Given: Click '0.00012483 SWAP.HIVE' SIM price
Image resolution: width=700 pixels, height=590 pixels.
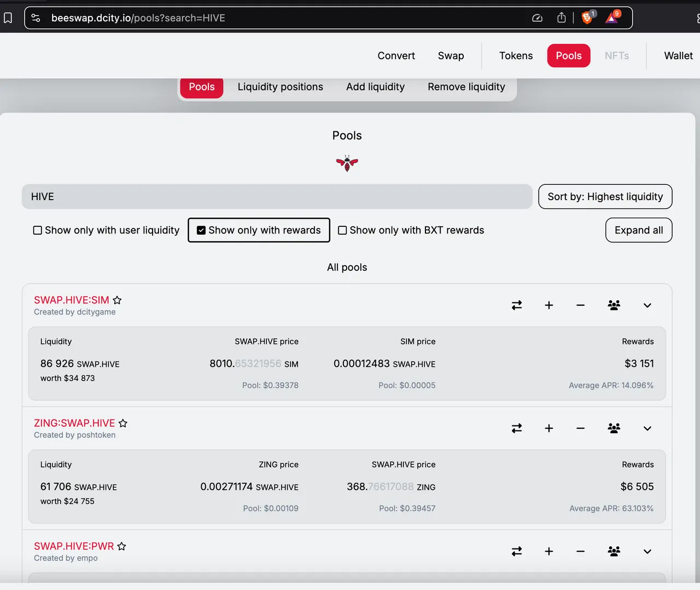Looking at the screenshot, I should 384,364.
